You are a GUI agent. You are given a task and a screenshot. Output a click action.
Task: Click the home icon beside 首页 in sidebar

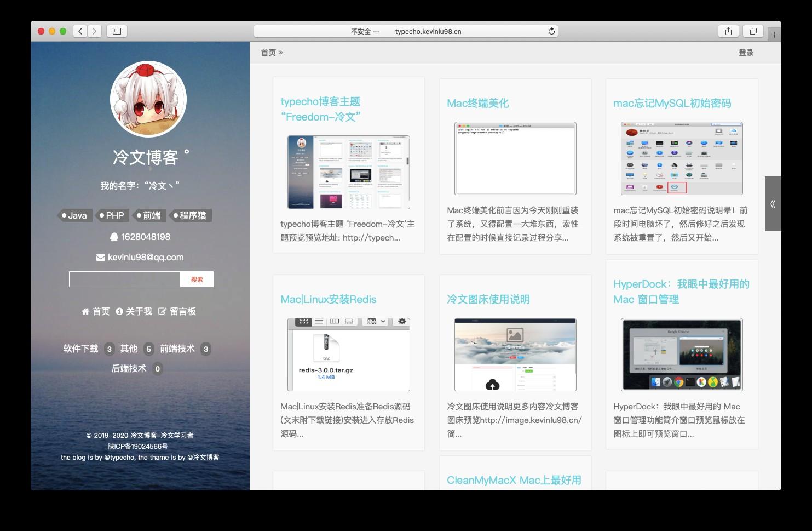[85, 311]
